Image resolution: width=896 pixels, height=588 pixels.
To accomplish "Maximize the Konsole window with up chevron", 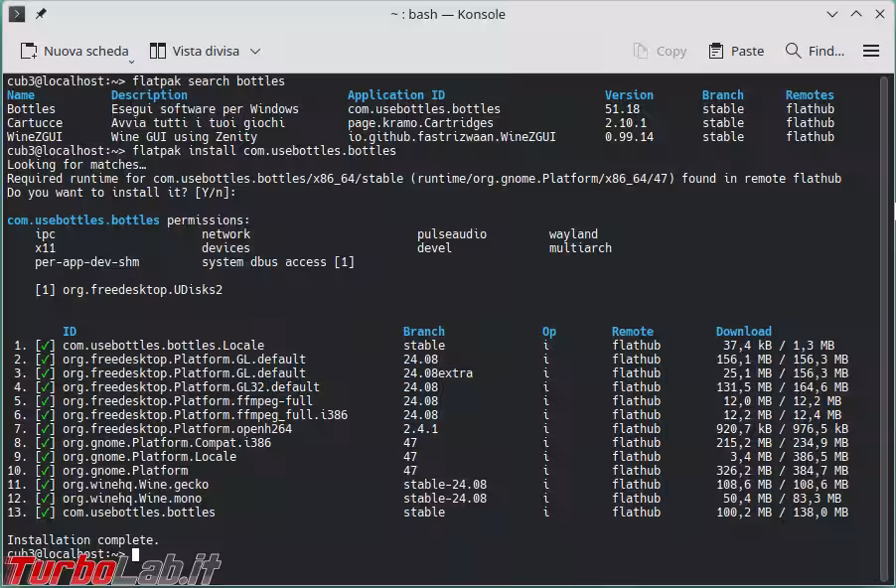I will tap(854, 14).
